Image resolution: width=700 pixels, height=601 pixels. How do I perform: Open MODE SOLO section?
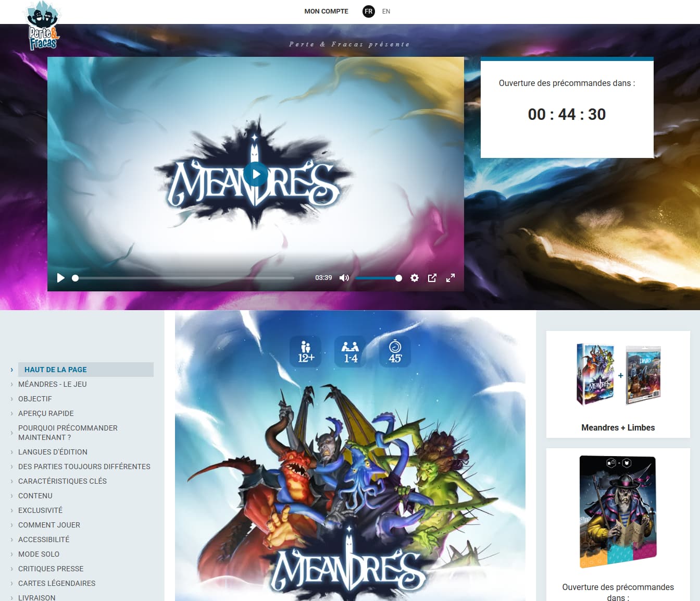coord(39,554)
